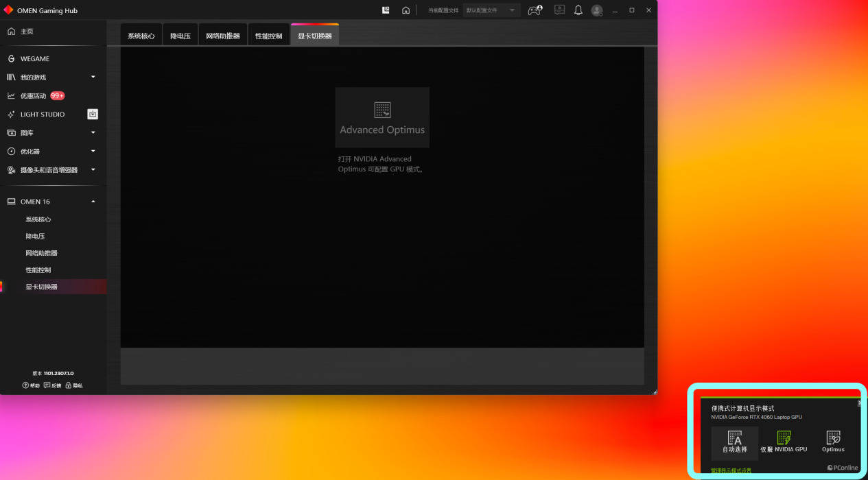This screenshot has width=868, height=480.
Task: Click the 帮助 help link
Action: click(31, 385)
